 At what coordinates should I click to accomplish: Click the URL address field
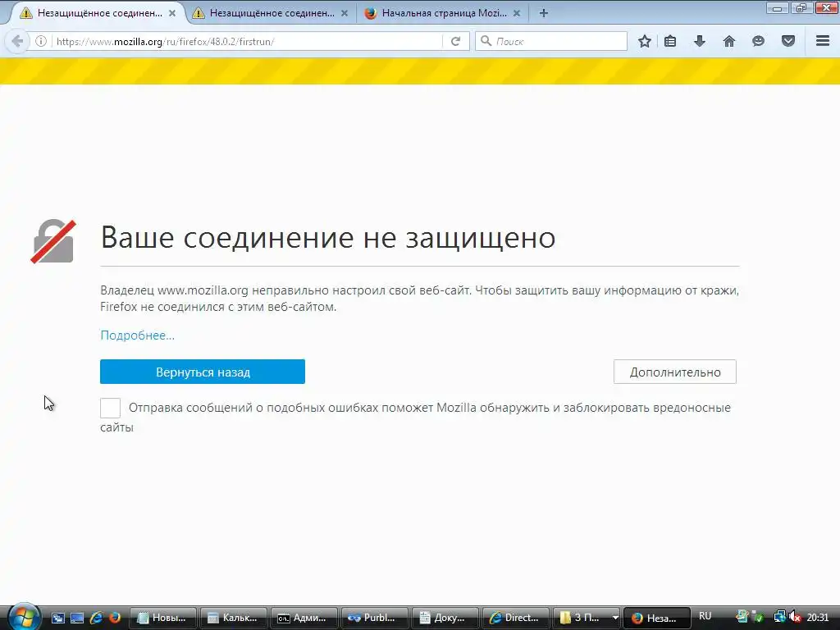pyautogui.click(x=246, y=41)
